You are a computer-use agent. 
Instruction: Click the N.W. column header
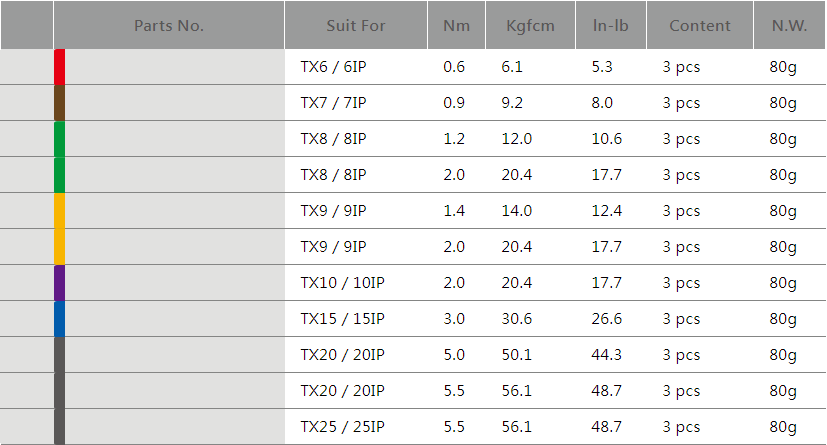coord(789,26)
